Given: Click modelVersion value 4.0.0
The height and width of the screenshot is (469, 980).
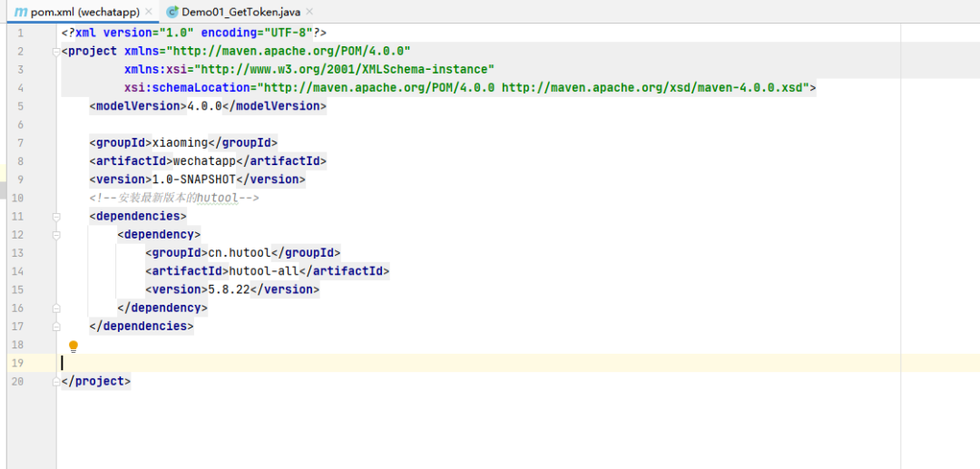Looking at the screenshot, I should [204, 106].
